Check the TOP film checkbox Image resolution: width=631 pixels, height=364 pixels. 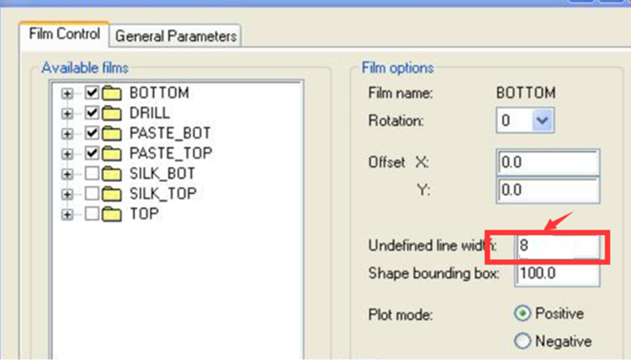[92, 214]
